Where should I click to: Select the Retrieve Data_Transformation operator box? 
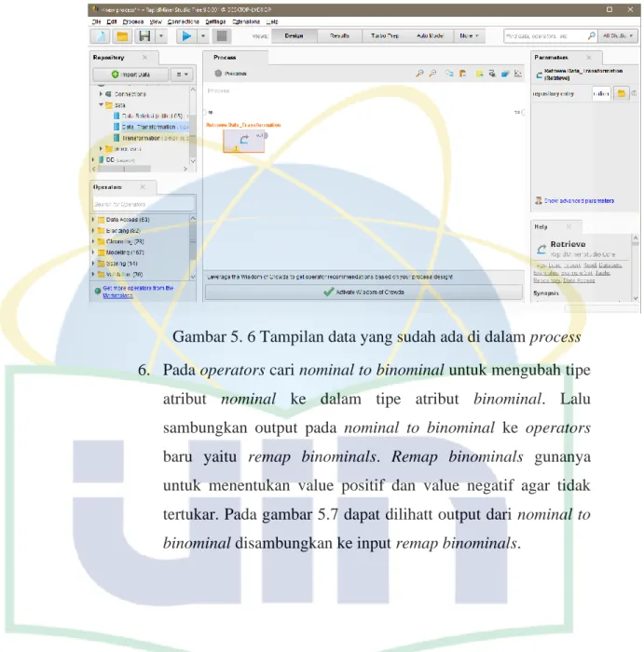point(243,141)
